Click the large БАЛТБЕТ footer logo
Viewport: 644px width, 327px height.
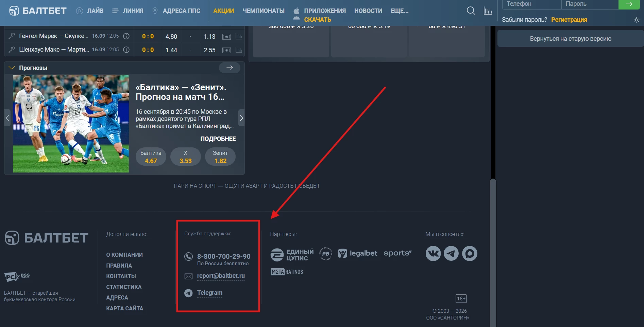(x=47, y=238)
